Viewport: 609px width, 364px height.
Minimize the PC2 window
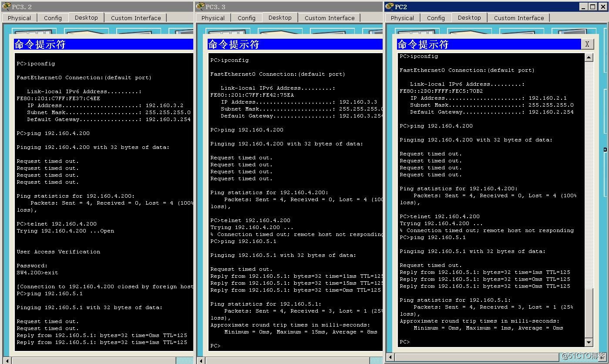tap(584, 7)
